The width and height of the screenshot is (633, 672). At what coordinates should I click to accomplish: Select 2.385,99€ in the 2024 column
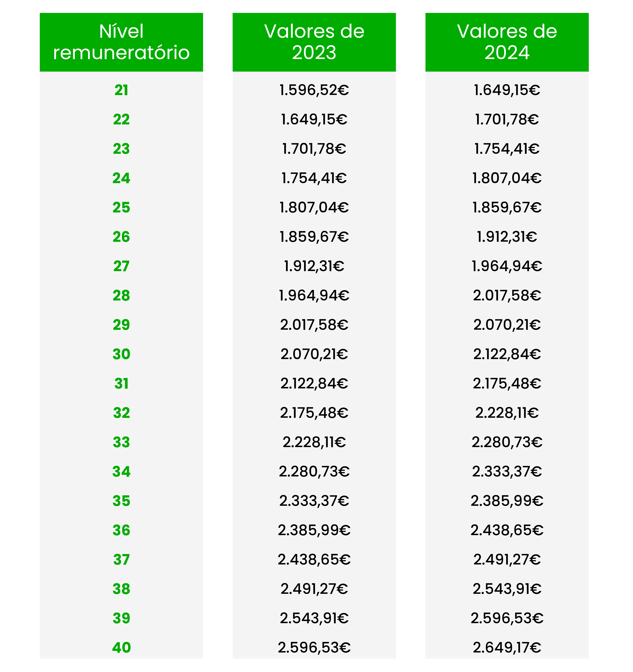pyautogui.click(x=507, y=501)
